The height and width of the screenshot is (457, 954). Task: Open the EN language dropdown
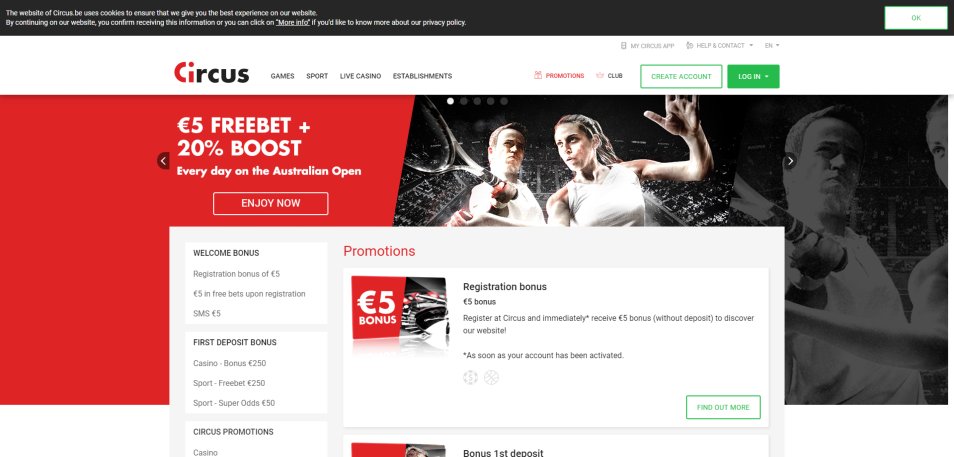(x=771, y=46)
